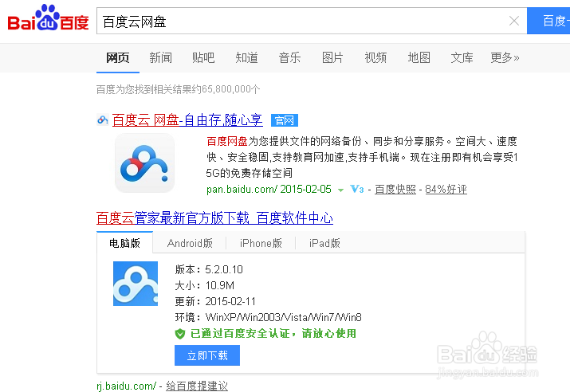Click the size text 10.9M
Screen dimensions: 570x392
pyautogui.click(x=220, y=285)
